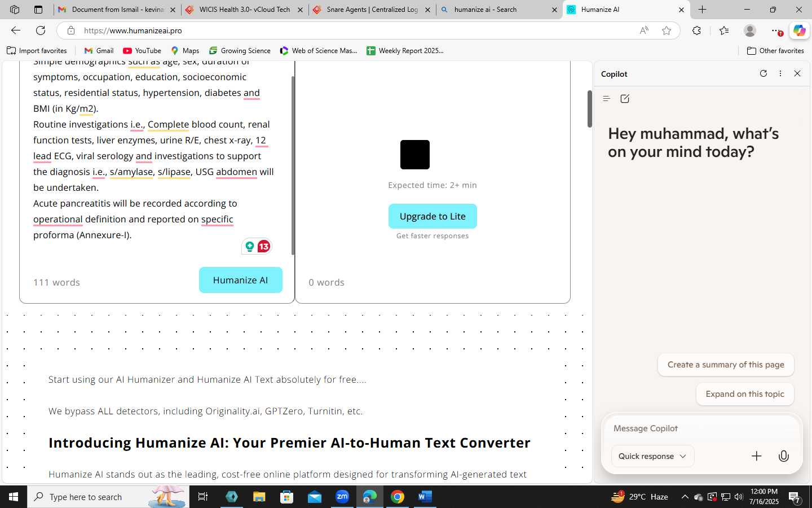Open the notification center icon
812x508 pixels.
[795, 497]
